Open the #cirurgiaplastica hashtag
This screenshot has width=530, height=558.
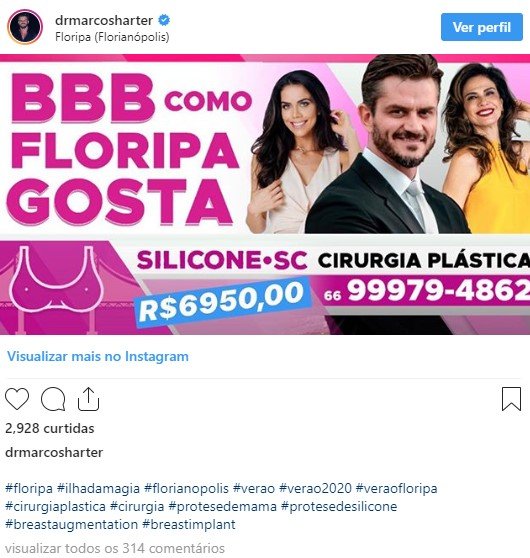[55, 506]
